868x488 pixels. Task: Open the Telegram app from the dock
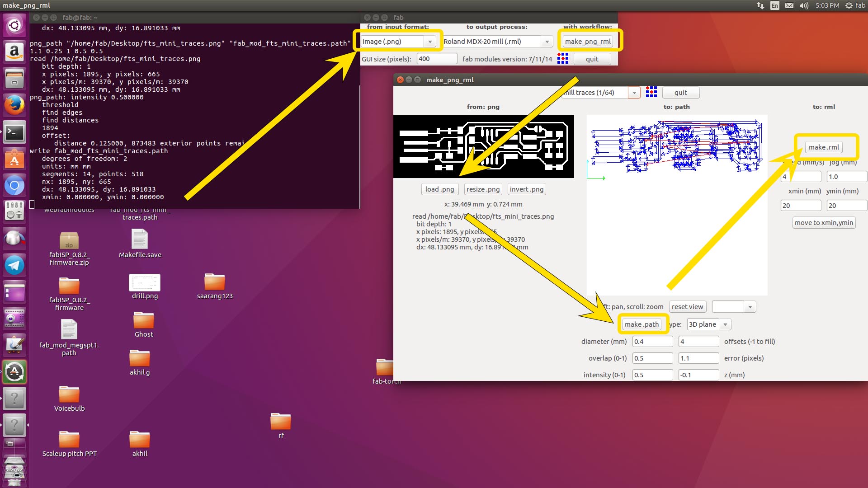point(14,265)
